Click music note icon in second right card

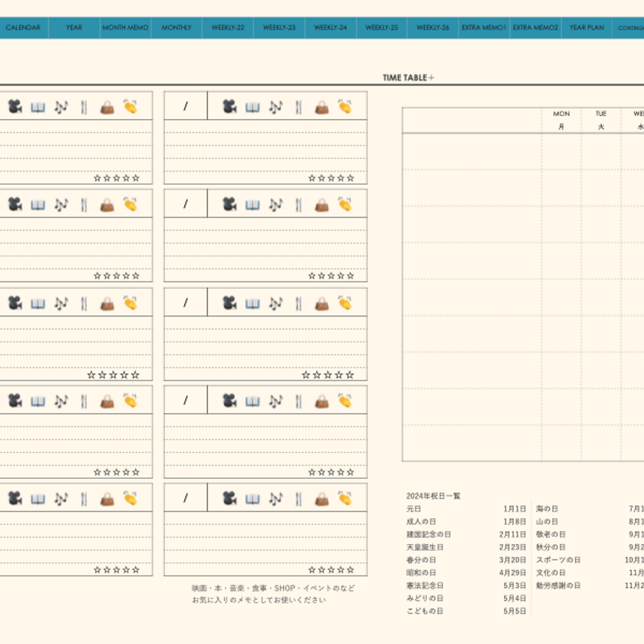276,204
